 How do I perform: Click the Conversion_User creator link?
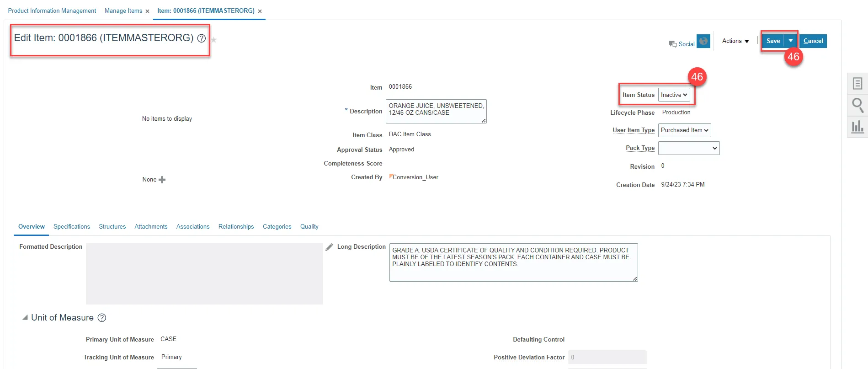pos(415,177)
